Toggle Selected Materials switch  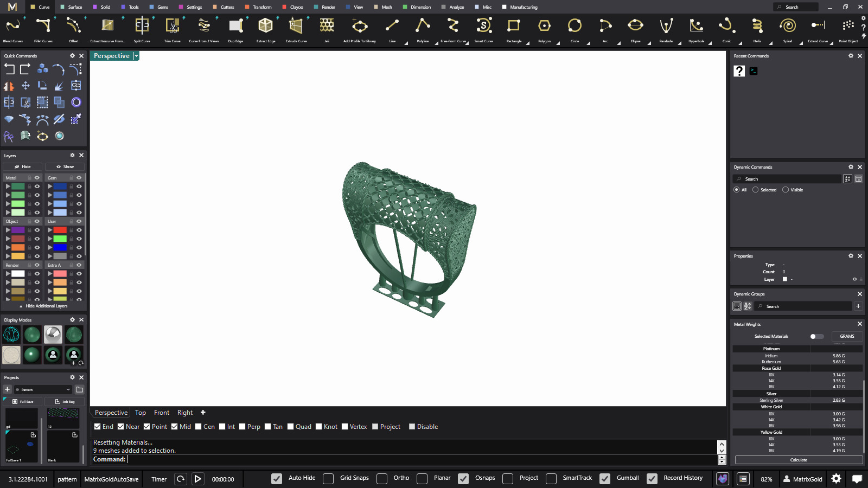tap(816, 336)
